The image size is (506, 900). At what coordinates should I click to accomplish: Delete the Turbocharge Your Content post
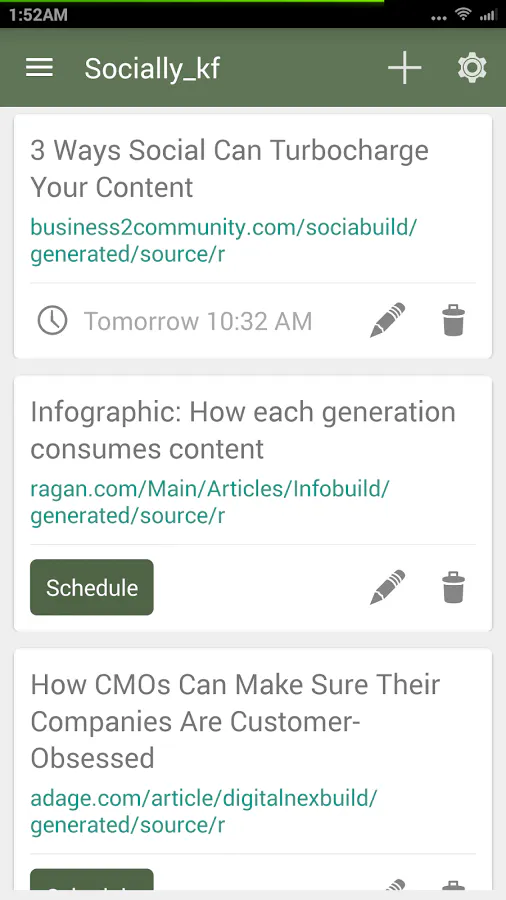[x=453, y=320]
